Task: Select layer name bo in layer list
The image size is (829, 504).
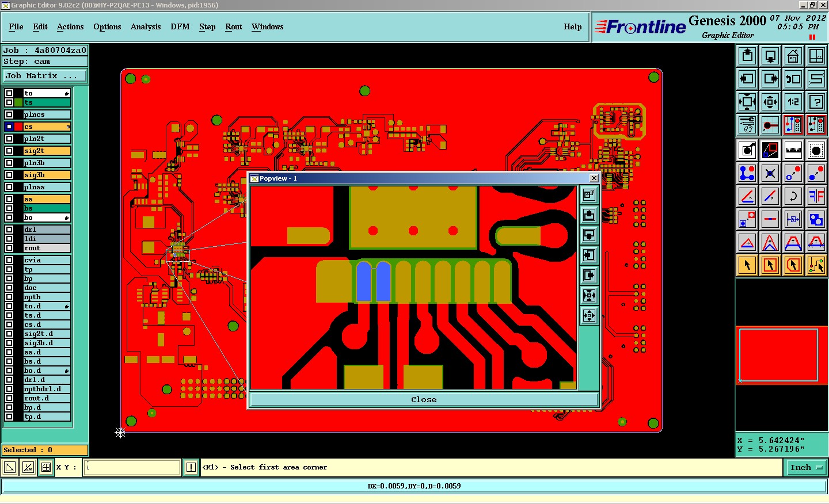Action: [x=47, y=217]
